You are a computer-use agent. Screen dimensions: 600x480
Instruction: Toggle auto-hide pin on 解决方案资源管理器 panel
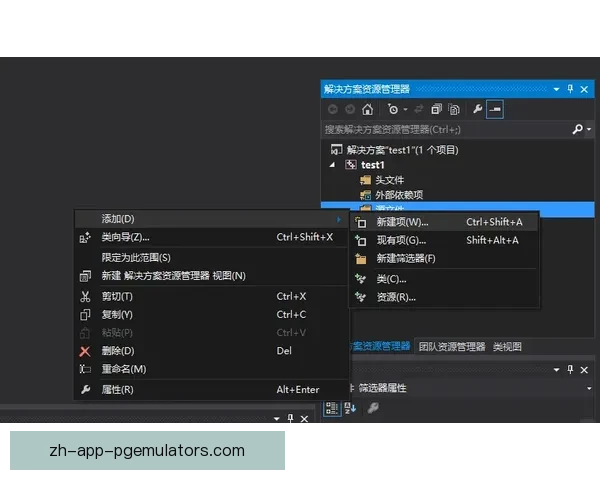(570, 89)
